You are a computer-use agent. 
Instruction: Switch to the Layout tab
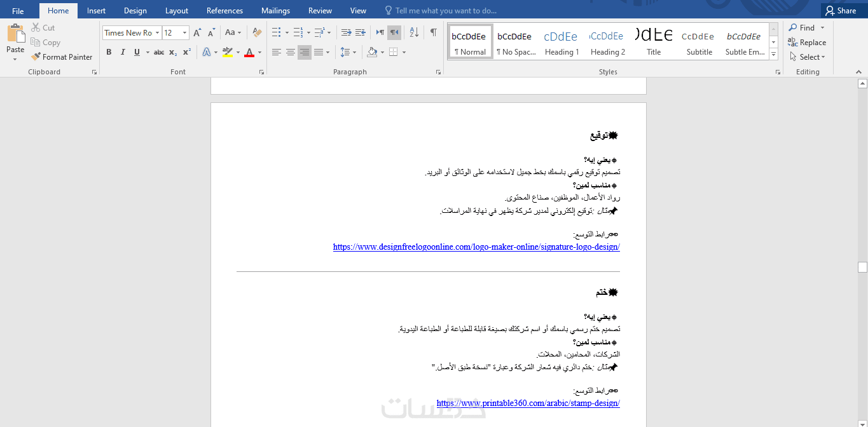pos(176,10)
